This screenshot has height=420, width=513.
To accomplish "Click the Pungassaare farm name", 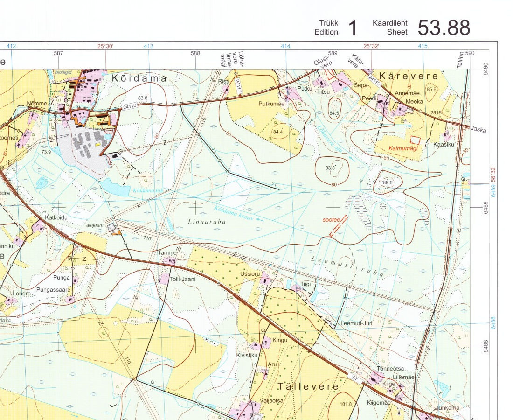I will pyautogui.click(x=53, y=290).
